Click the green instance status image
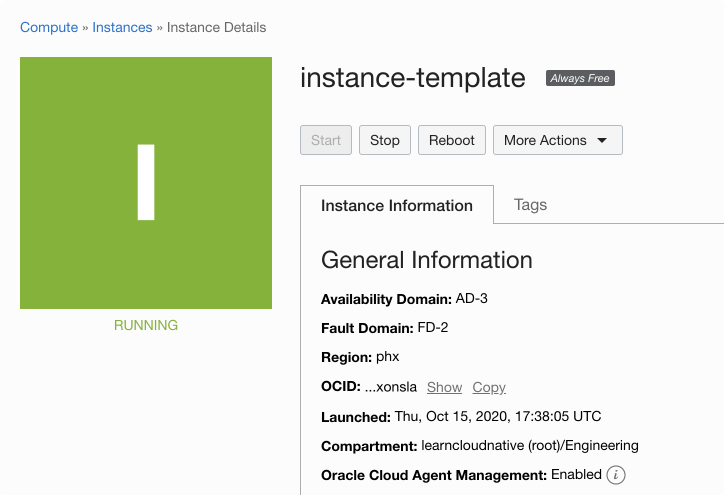This screenshot has height=495, width=724. [146, 183]
